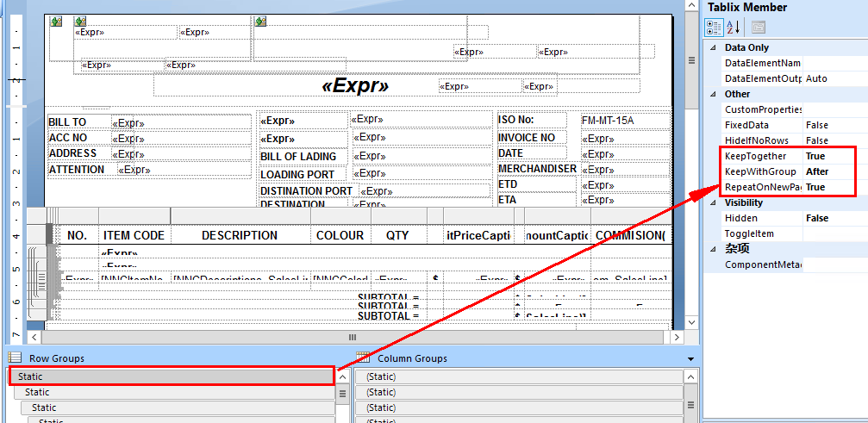
Task: Switch properties to Categorized view
Action: (x=714, y=26)
